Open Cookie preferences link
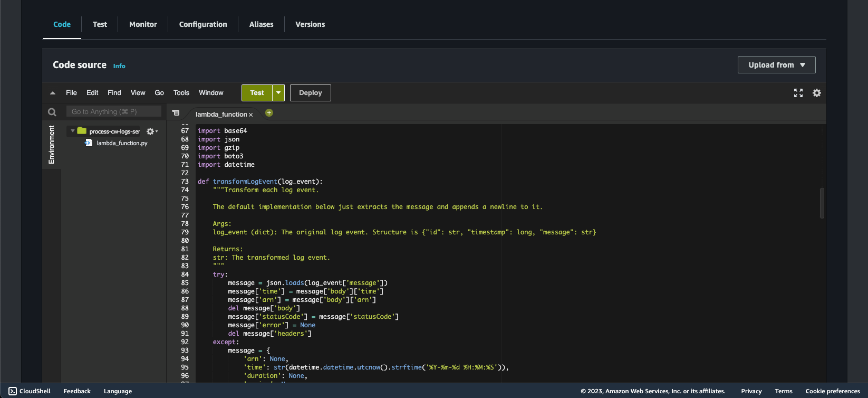Image resolution: width=868 pixels, height=398 pixels. 833,391
